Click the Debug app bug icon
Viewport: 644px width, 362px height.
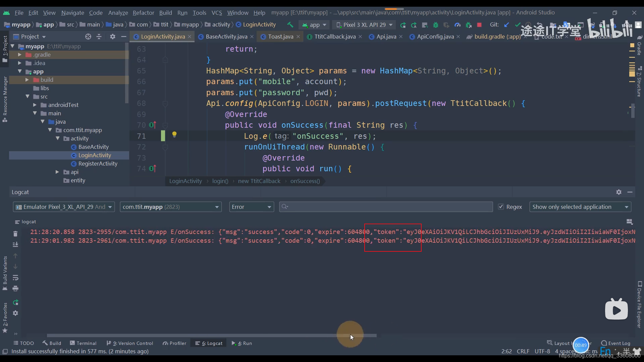(436, 25)
